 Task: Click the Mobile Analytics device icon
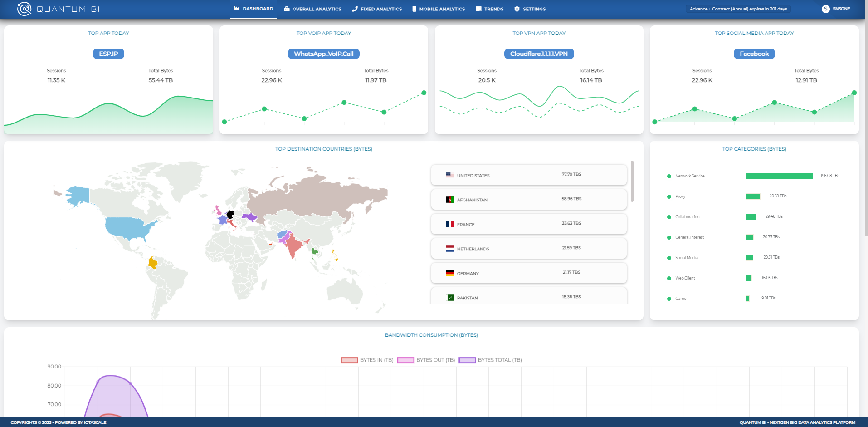coord(414,9)
